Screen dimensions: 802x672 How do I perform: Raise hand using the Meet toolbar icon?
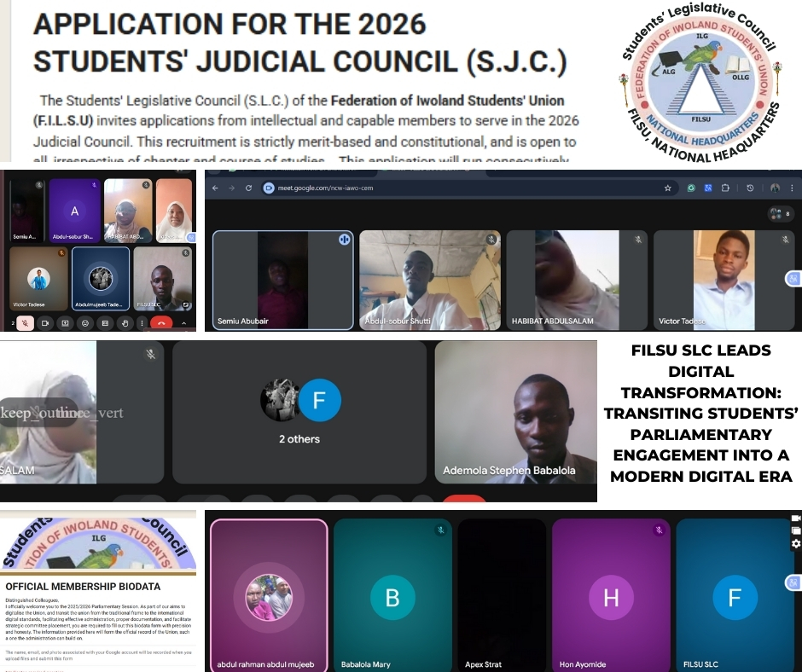tap(125, 323)
